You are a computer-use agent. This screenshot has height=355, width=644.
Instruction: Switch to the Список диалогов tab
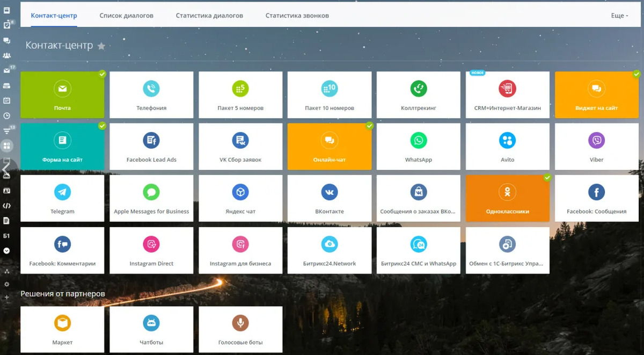click(126, 16)
